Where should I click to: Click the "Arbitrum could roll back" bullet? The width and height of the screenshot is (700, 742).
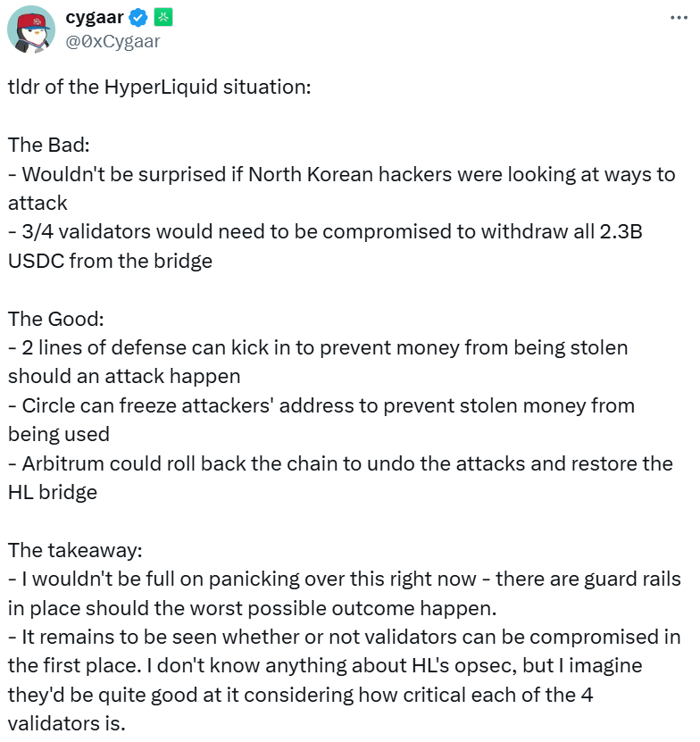click(340, 464)
